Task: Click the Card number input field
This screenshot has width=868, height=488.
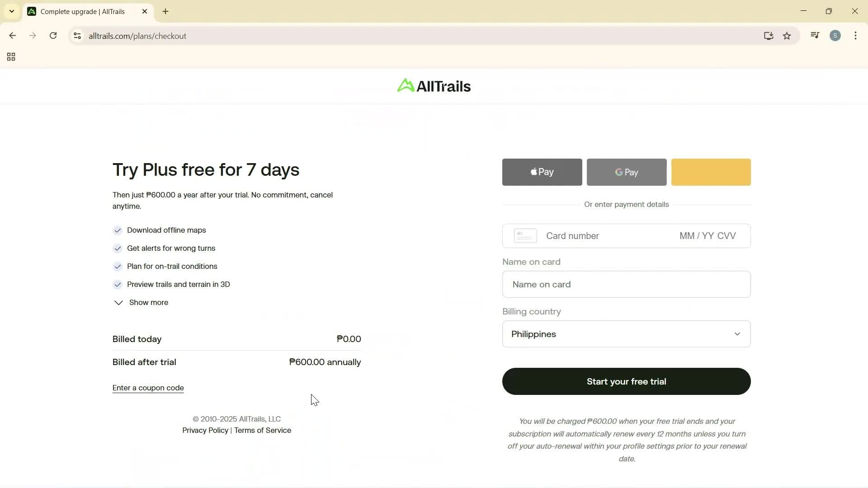Action: (x=588, y=235)
